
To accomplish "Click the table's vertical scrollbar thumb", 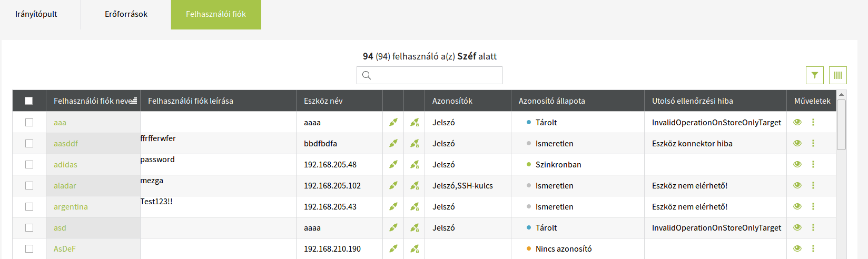I will [x=841, y=124].
